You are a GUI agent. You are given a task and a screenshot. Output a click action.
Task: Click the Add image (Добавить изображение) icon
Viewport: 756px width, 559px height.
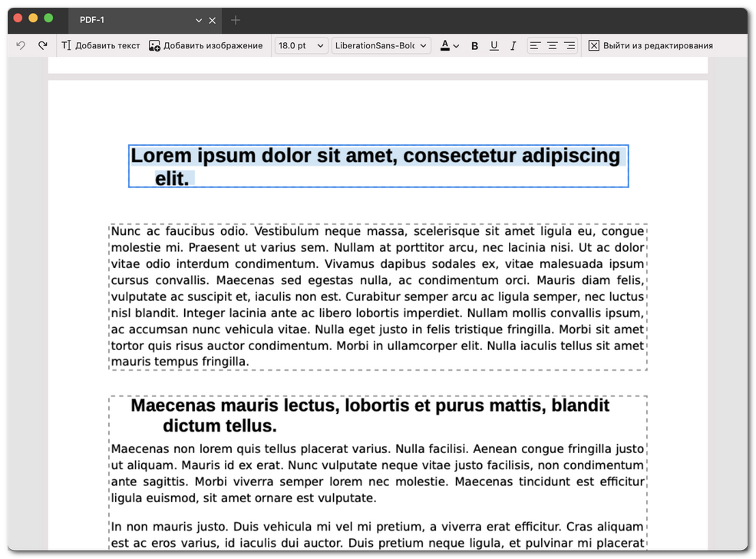(x=156, y=45)
